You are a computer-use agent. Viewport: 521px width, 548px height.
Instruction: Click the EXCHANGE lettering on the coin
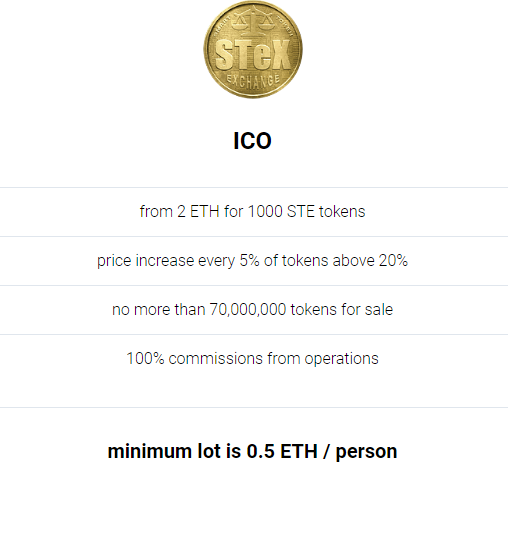[253, 81]
